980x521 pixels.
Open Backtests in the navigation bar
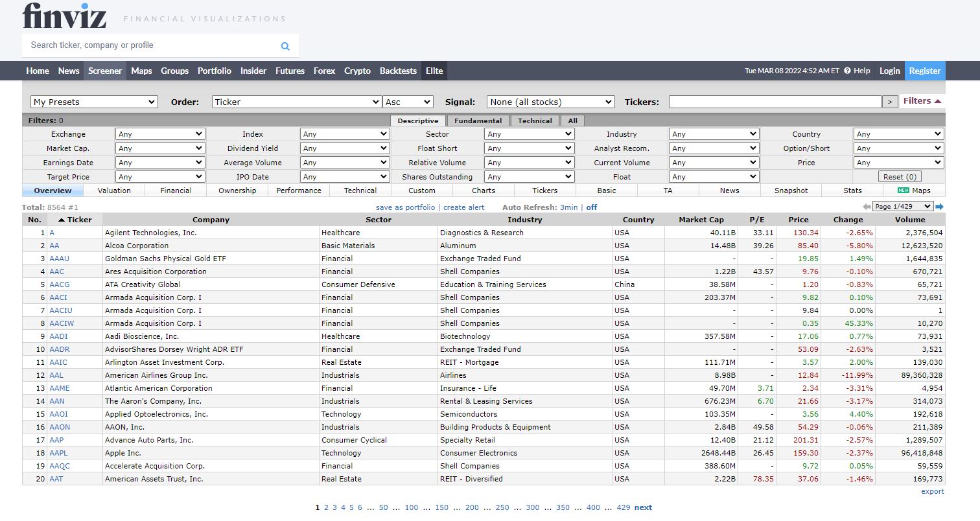pyautogui.click(x=398, y=71)
